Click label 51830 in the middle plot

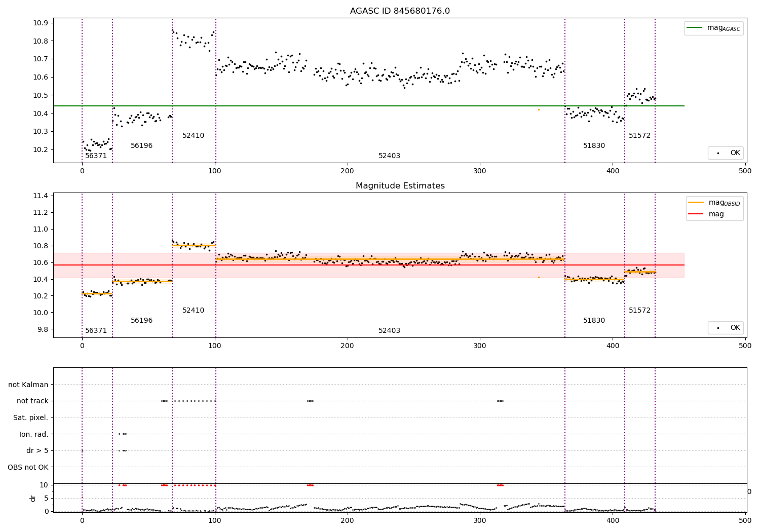tap(594, 321)
